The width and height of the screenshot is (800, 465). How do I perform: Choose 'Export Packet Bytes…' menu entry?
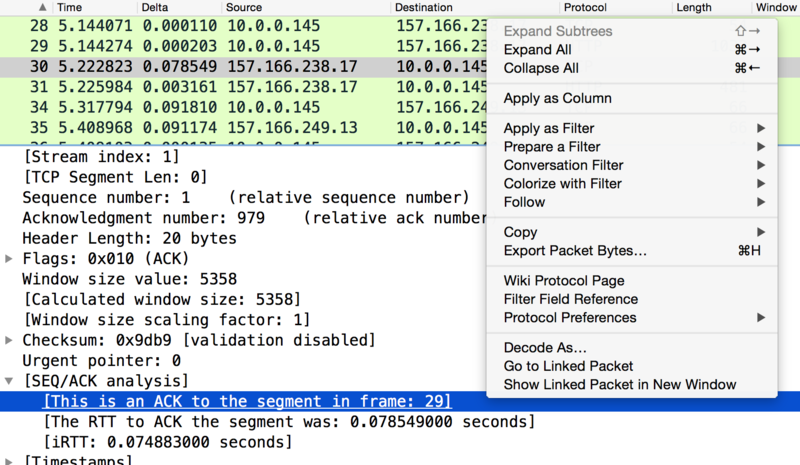point(575,251)
